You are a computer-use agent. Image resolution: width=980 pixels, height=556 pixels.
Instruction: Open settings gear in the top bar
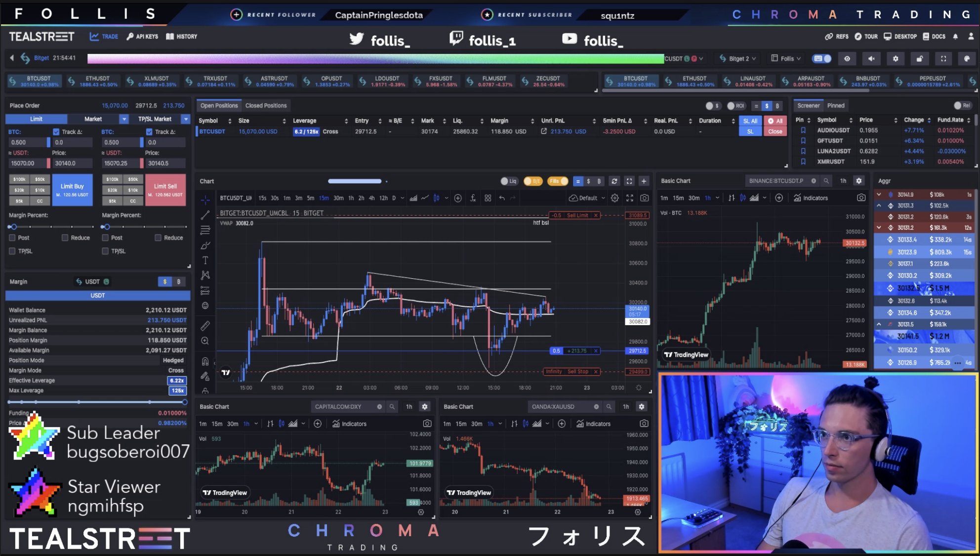(x=896, y=58)
